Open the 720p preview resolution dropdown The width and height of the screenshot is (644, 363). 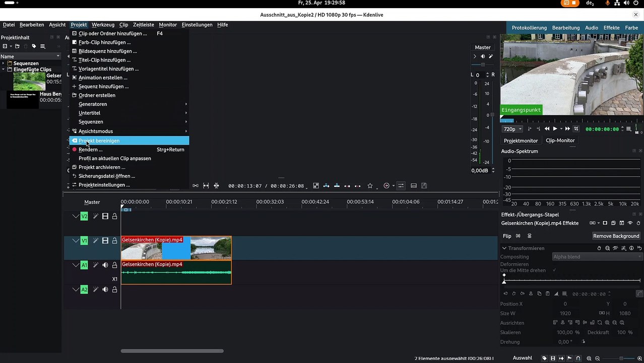(512, 129)
